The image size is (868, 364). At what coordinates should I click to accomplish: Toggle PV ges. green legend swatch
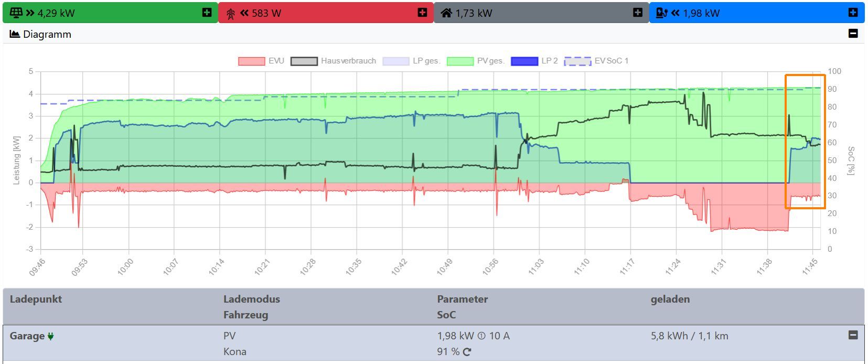point(460,61)
